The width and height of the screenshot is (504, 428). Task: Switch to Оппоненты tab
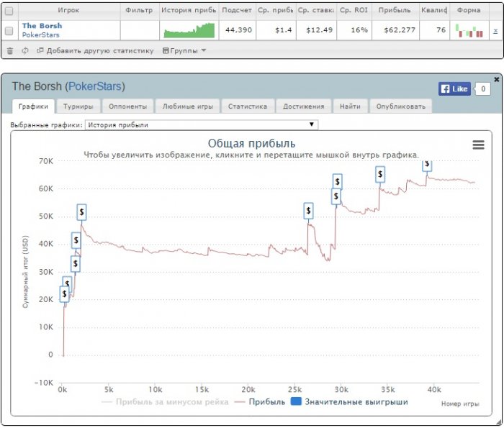(x=127, y=106)
